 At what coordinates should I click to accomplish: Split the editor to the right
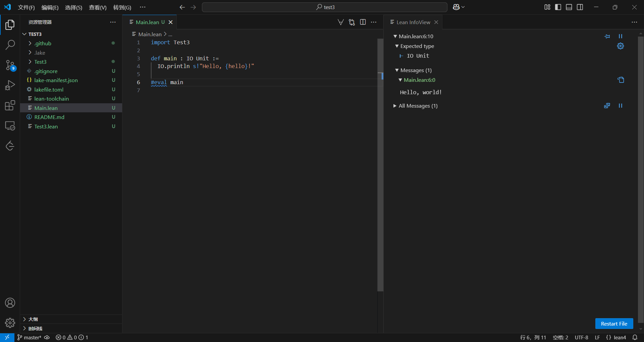click(x=363, y=22)
